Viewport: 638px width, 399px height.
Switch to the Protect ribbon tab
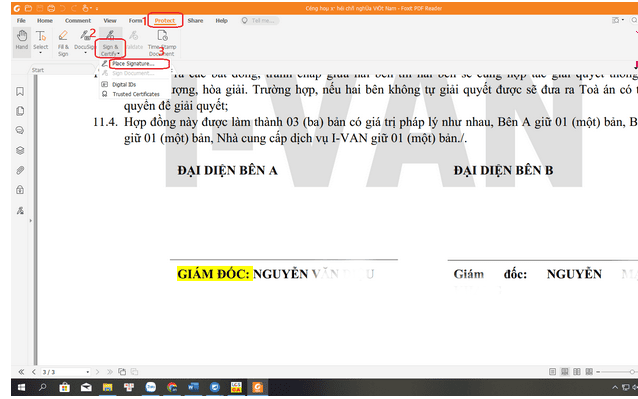click(165, 21)
